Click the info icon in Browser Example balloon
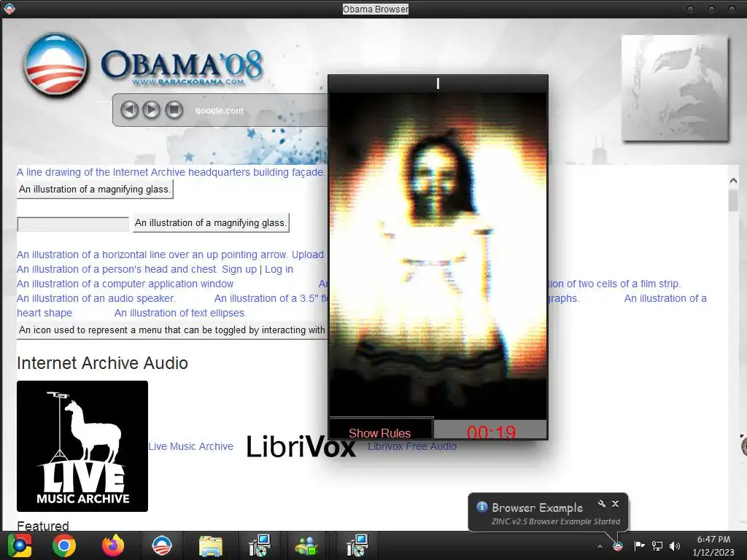 coord(481,507)
